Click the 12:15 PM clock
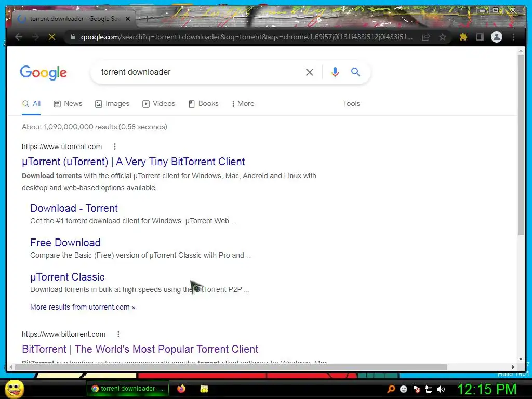Image resolution: width=532 pixels, height=399 pixels. (x=487, y=390)
